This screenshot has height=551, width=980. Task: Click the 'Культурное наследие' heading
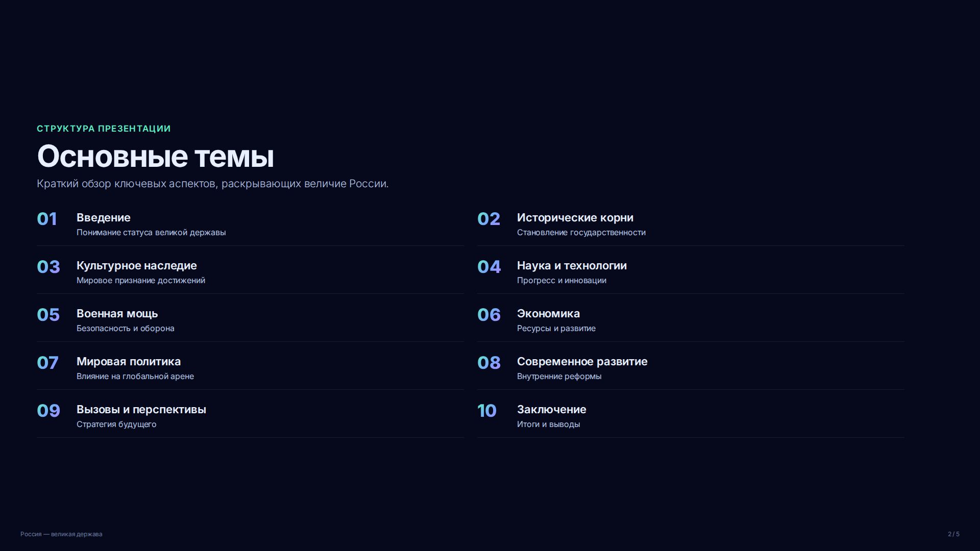pos(136,266)
